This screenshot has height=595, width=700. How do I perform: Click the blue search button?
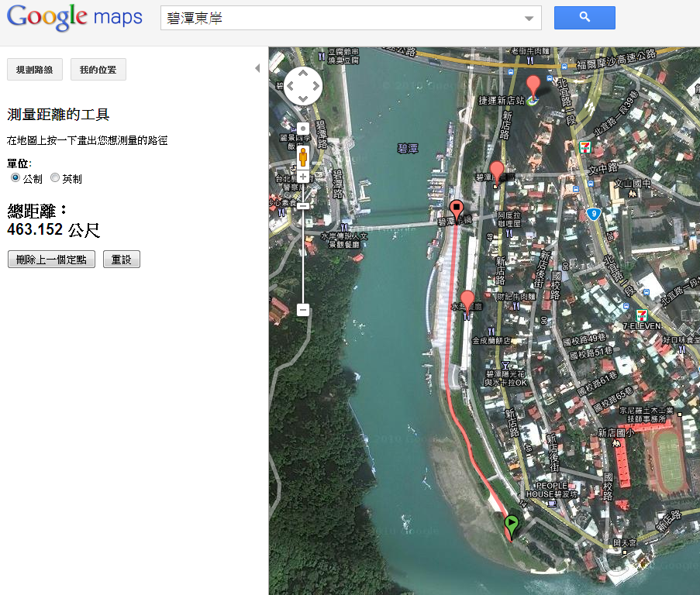[x=584, y=18]
